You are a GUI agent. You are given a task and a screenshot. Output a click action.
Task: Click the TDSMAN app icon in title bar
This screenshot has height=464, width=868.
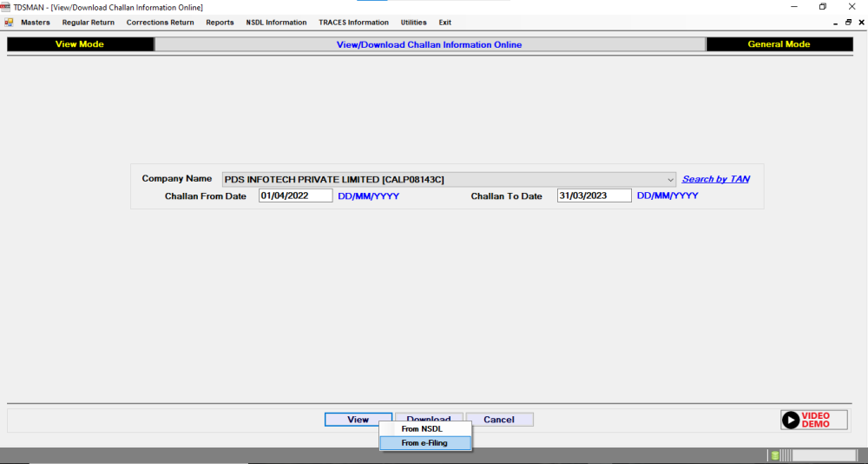coord(5,7)
